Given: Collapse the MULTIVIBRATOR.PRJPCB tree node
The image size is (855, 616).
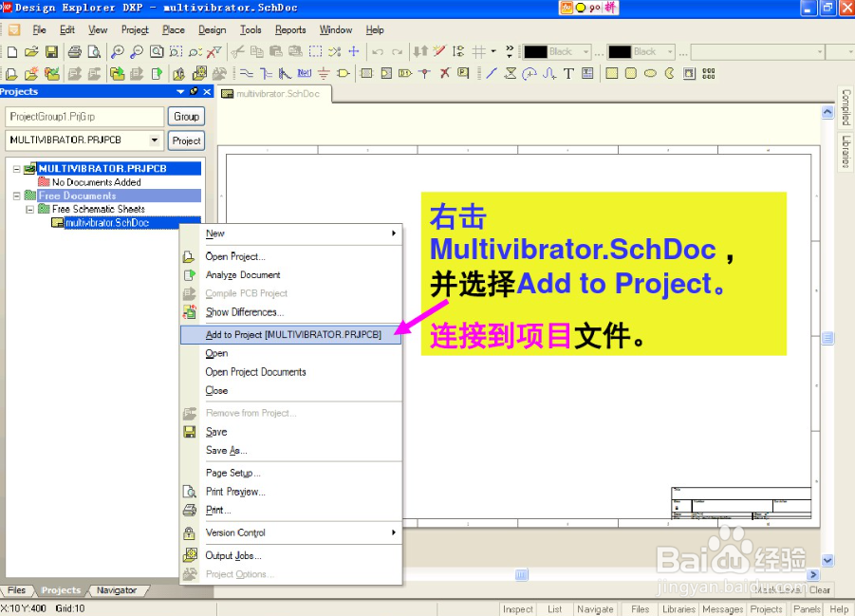Looking at the screenshot, I should [x=17, y=169].
